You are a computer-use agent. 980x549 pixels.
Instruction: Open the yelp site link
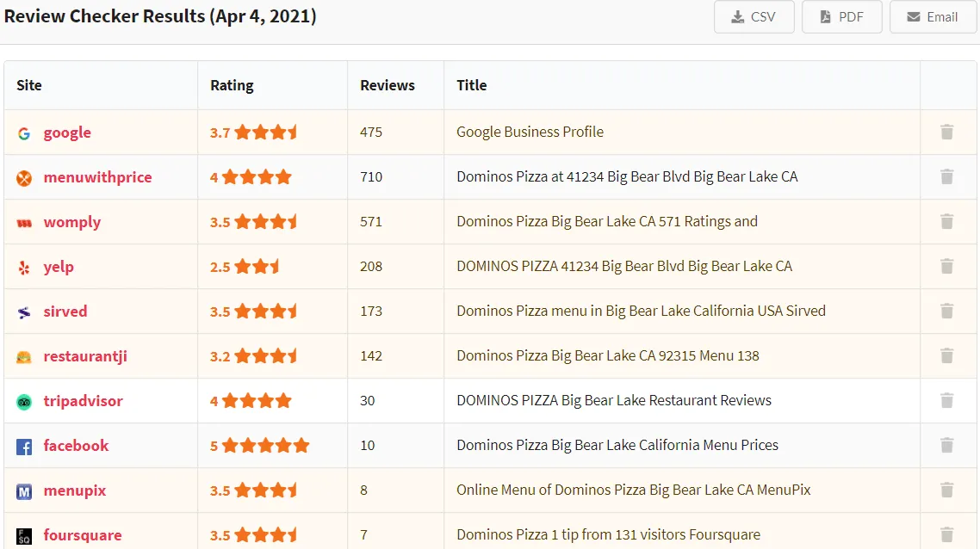(x=59, y=267)
